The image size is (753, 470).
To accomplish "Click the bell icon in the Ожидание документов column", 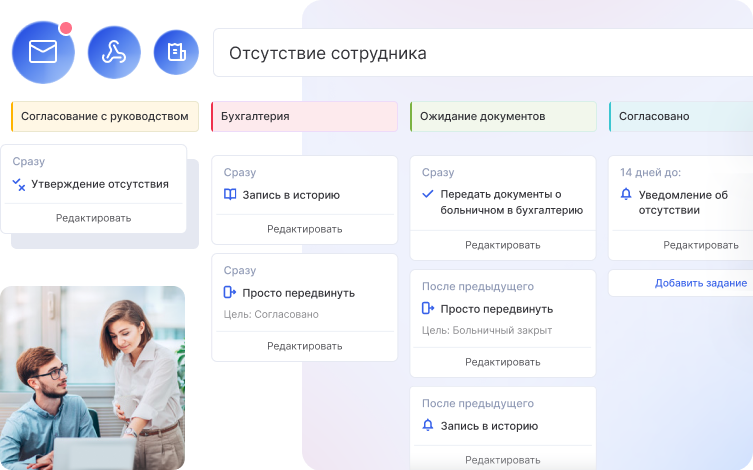I will click(428, 425).
